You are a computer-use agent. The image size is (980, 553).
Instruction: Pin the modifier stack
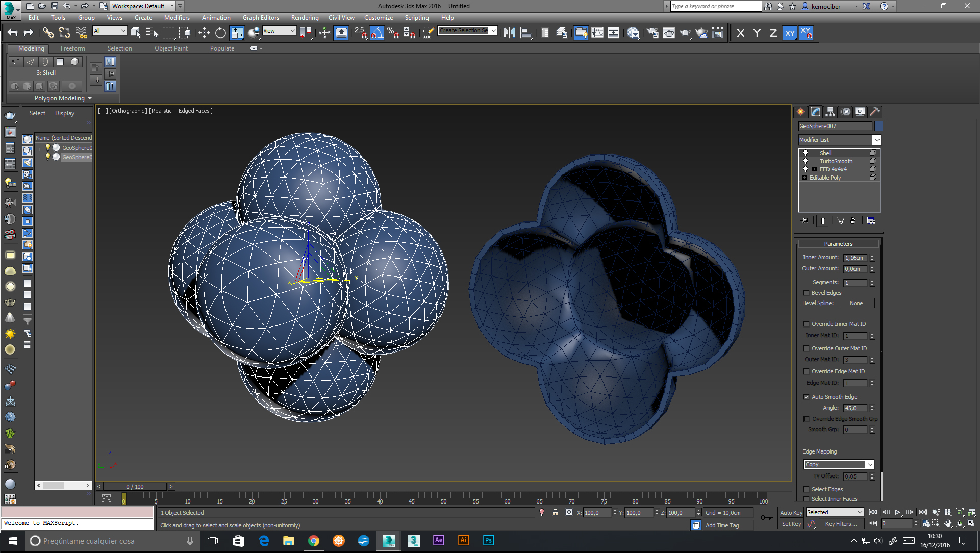tap(805, 221)
